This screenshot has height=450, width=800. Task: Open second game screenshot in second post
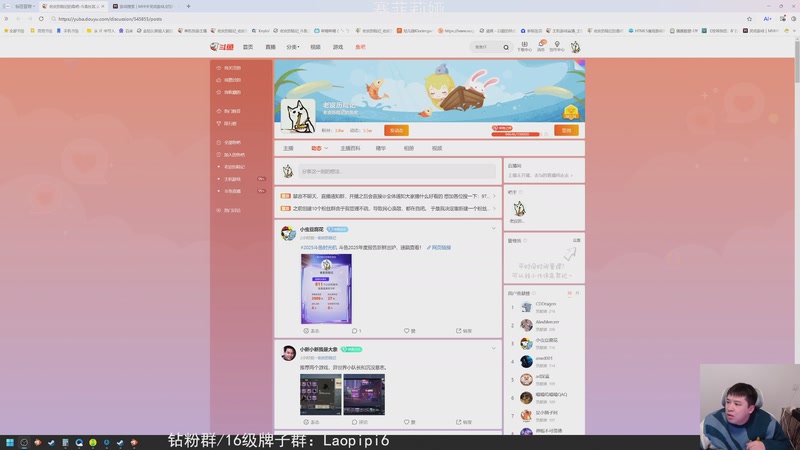[x=364, y=394]
